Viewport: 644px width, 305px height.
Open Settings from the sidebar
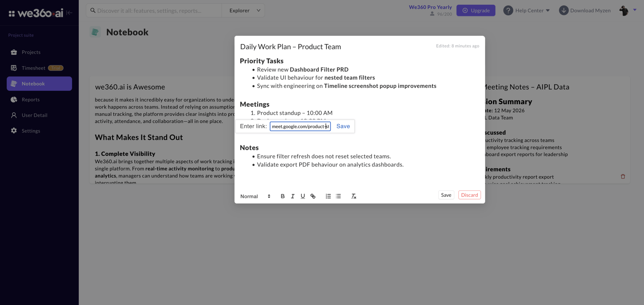(39, 131)
